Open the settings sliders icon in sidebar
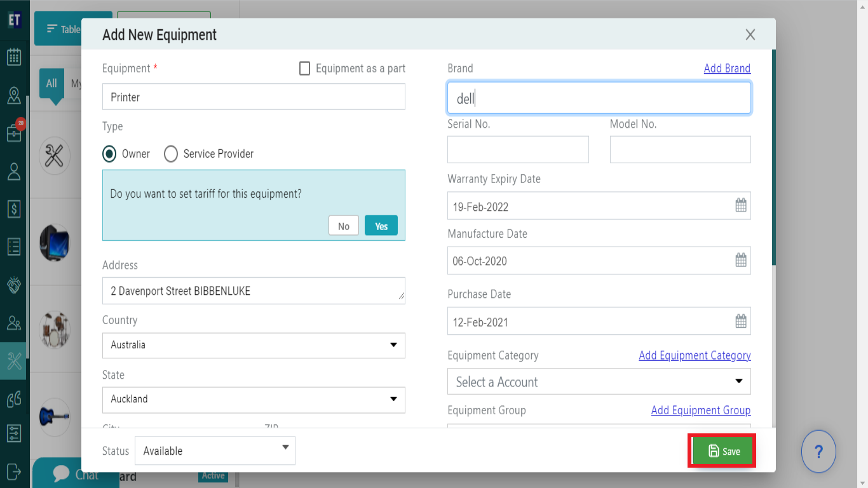 click(14, 434)
